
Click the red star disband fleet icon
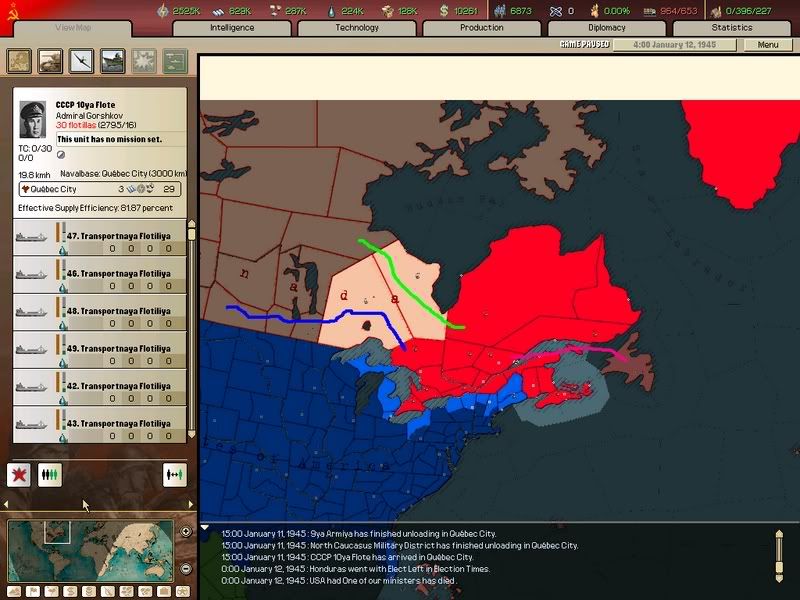[x=19, y=475]
